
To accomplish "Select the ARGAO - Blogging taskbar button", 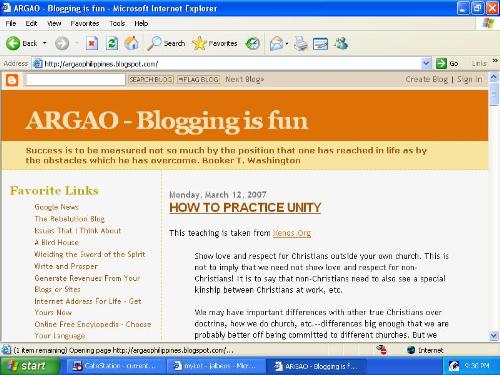I will coord(315,366).
